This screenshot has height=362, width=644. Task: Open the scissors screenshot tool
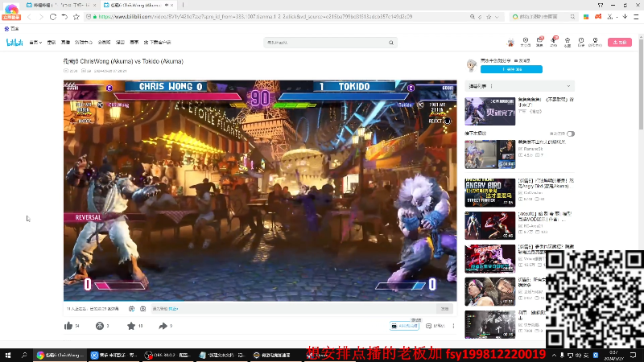[x=610, y=17]
